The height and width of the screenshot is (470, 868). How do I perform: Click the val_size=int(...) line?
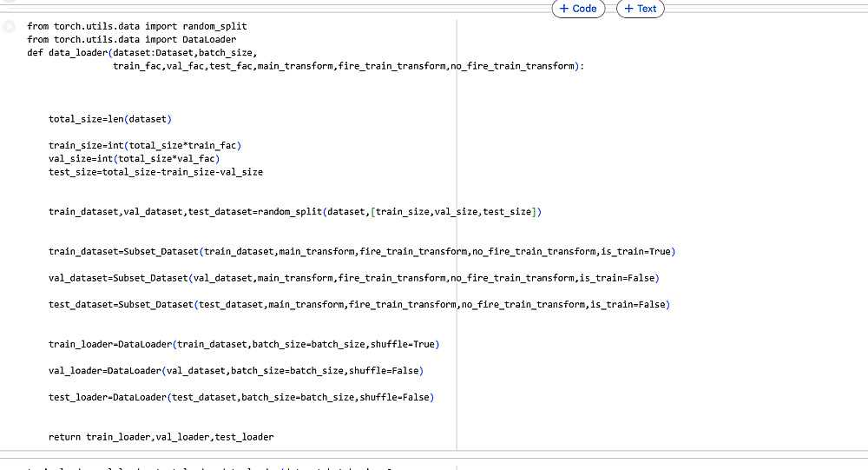134,159
